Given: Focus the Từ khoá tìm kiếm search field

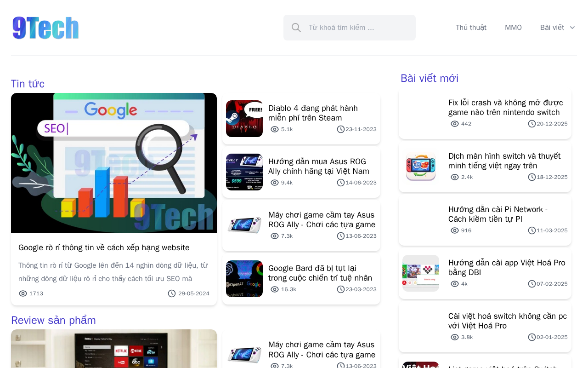Looking at the screenshot, I should point(350,28).
